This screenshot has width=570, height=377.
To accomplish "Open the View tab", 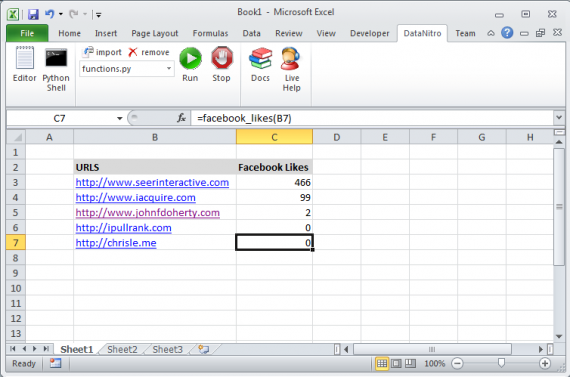I will coord(326,33).
